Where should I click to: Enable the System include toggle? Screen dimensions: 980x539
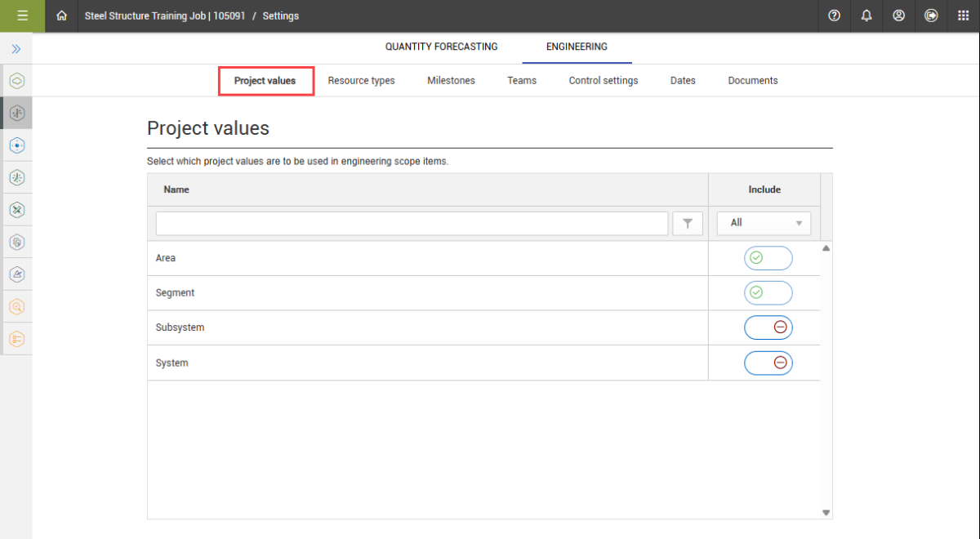pos(768,363)
